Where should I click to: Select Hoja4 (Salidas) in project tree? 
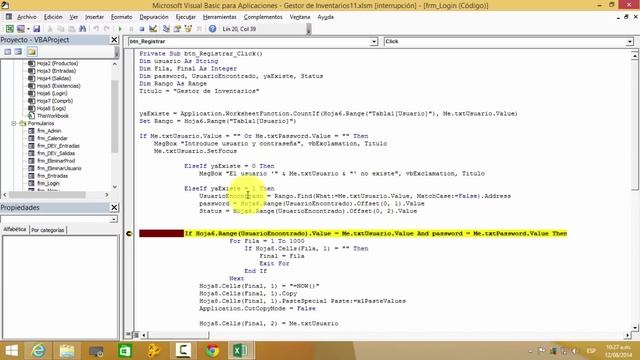coord(53,78)
